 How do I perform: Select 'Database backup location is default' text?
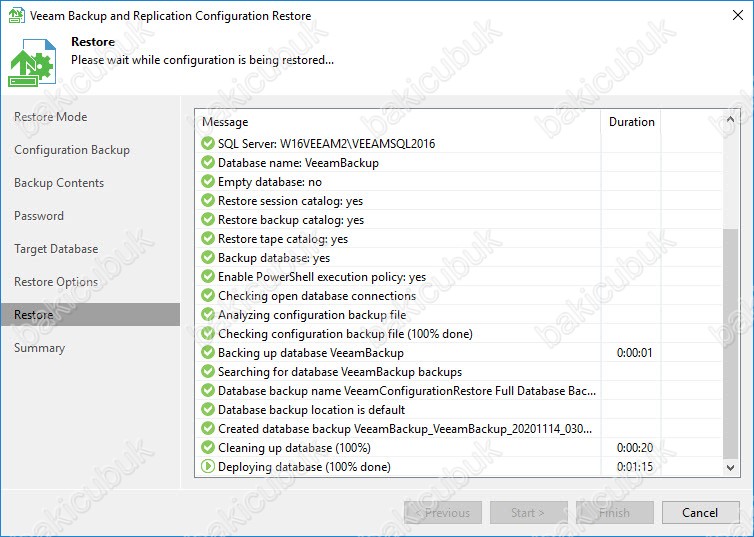(312, 410)
